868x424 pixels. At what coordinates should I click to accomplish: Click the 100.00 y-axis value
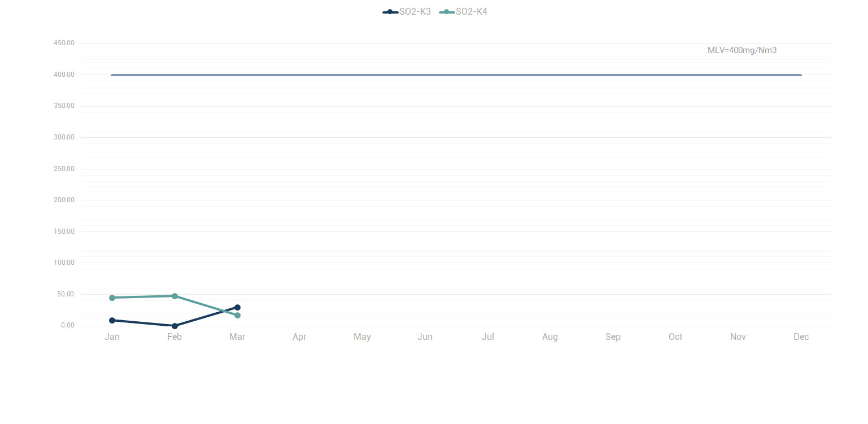[64, 263]
